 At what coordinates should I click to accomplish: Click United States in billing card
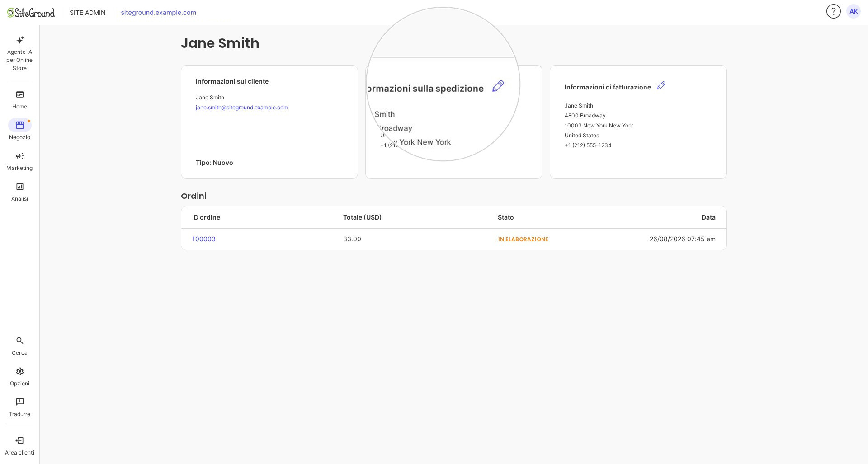tap(581, 136)
